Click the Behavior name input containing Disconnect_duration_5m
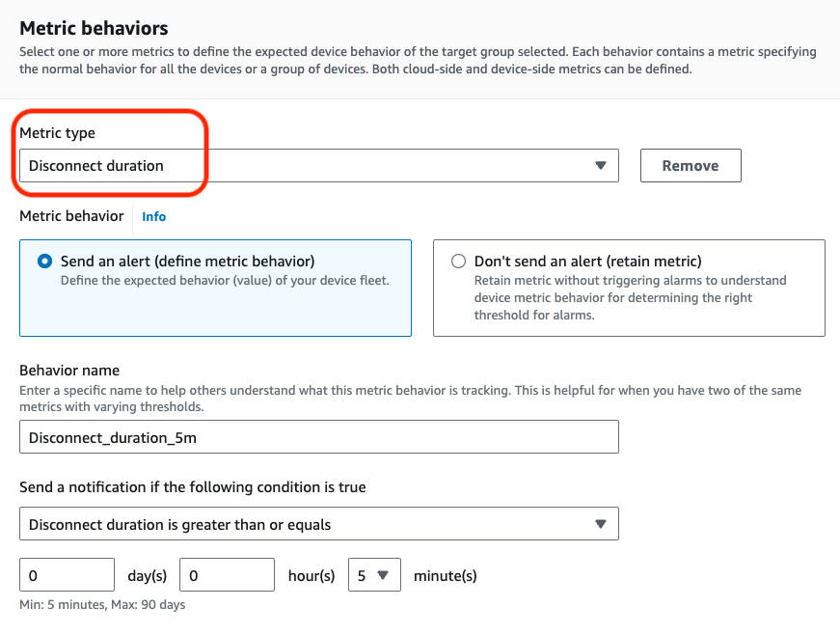This screenshot has height=635, width=840. 318,436
